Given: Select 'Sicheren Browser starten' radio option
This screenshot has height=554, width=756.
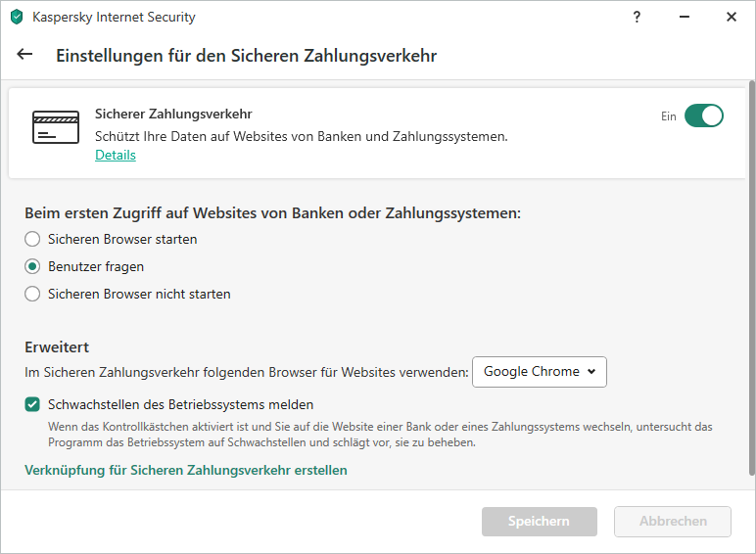Looking at the screenshot, I should tap(32, 239).
